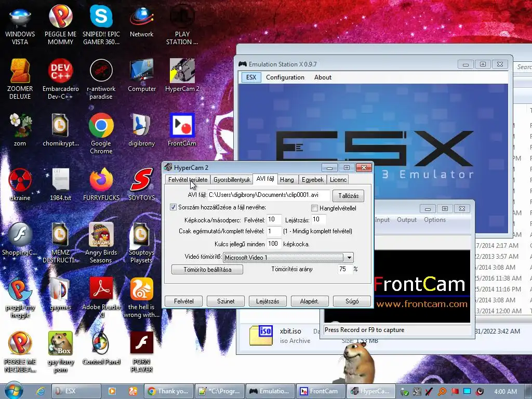Enable the Hangfelvétellel checkbox
Screen dimensions: 532x399
(314, 208)
